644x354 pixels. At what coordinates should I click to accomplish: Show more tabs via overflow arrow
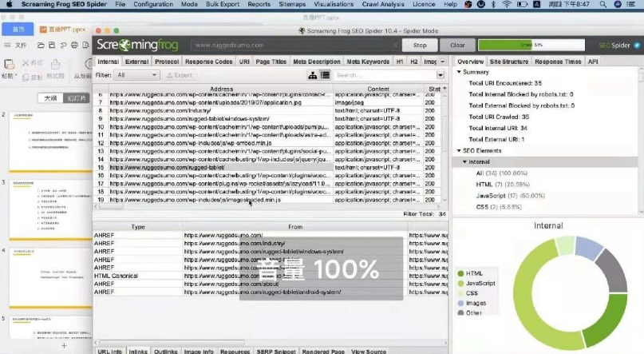coord(442,62)
